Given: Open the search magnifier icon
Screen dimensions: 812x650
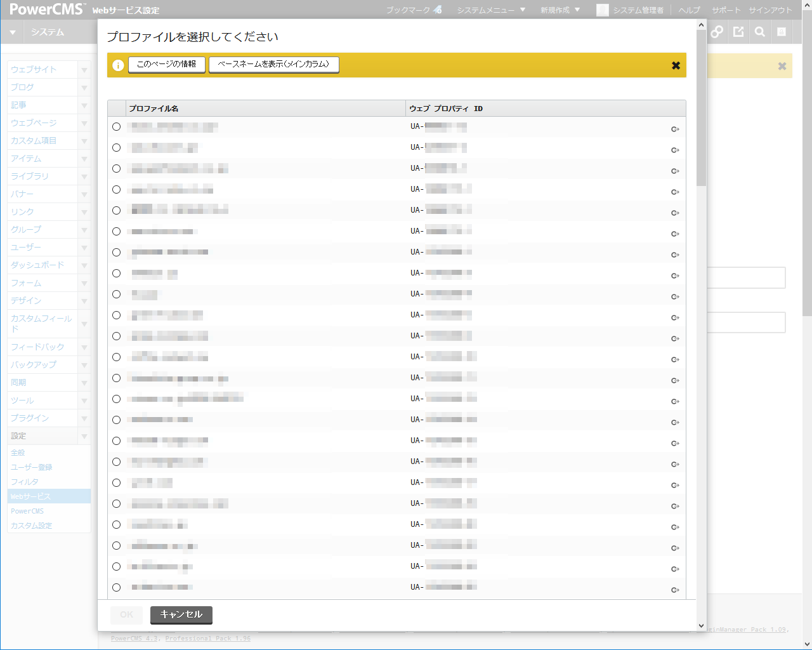Looking at the screenshot, I should pyautogui.click(x=760, y=32).
